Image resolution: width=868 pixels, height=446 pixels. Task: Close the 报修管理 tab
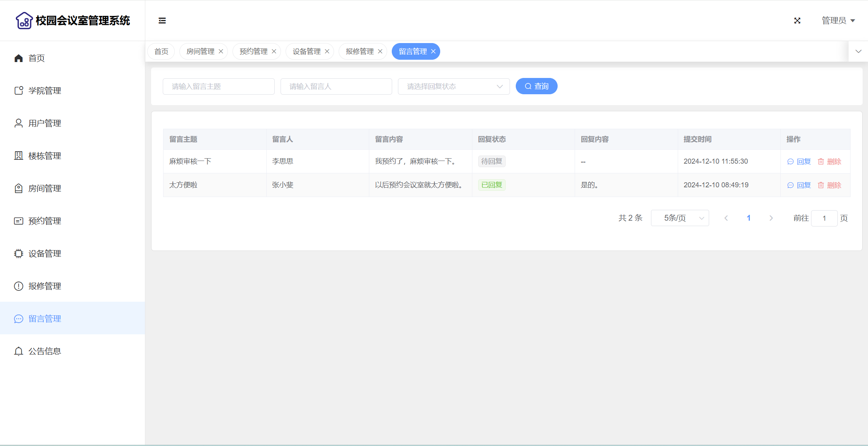(380, 52)
